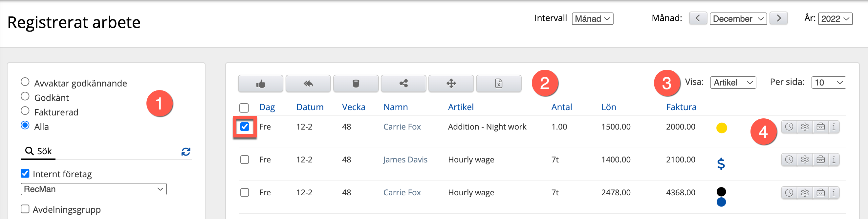The height and width of the screenshot is (219, 868).
Task: Expand the Visa Artikel dropdown
Action: click(732, 83)
